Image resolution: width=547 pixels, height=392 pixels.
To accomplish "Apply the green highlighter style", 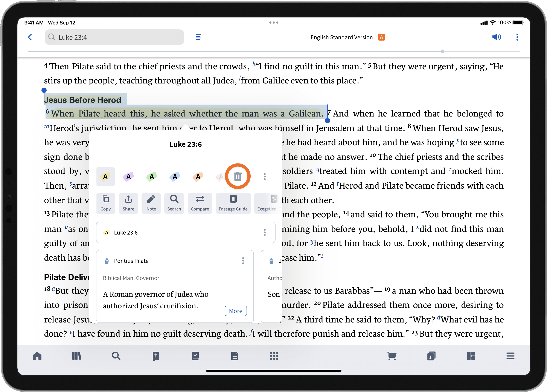I will [x=152, y=177].
